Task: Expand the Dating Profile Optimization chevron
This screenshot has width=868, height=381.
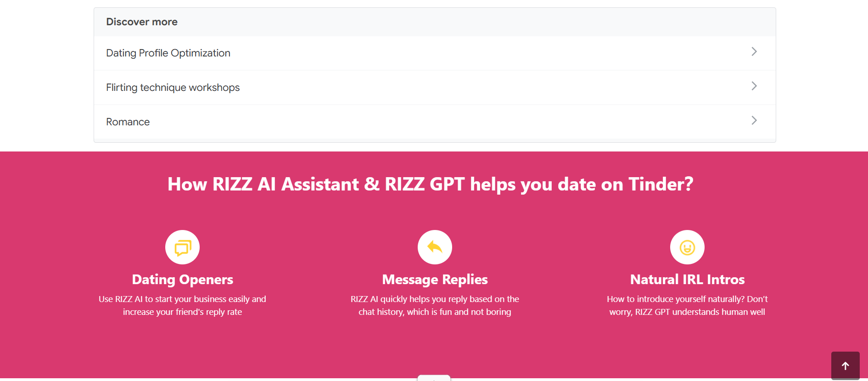Action: 754,51
